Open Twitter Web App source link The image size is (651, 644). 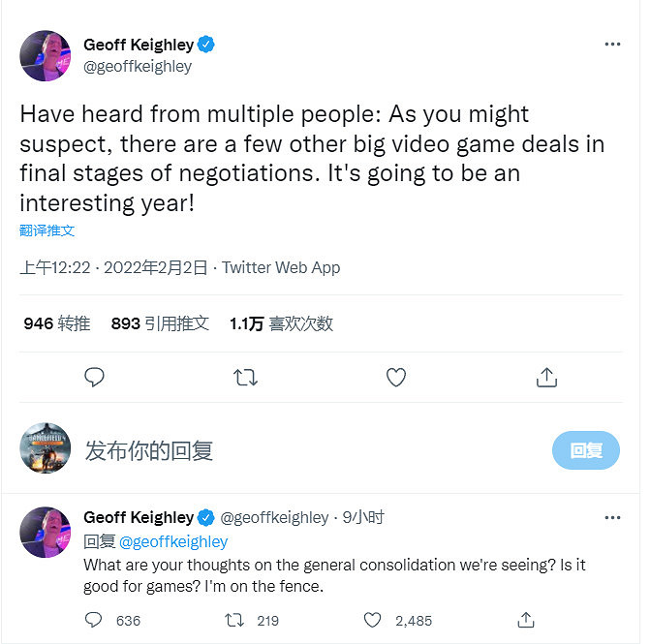[x=281, y=267]
